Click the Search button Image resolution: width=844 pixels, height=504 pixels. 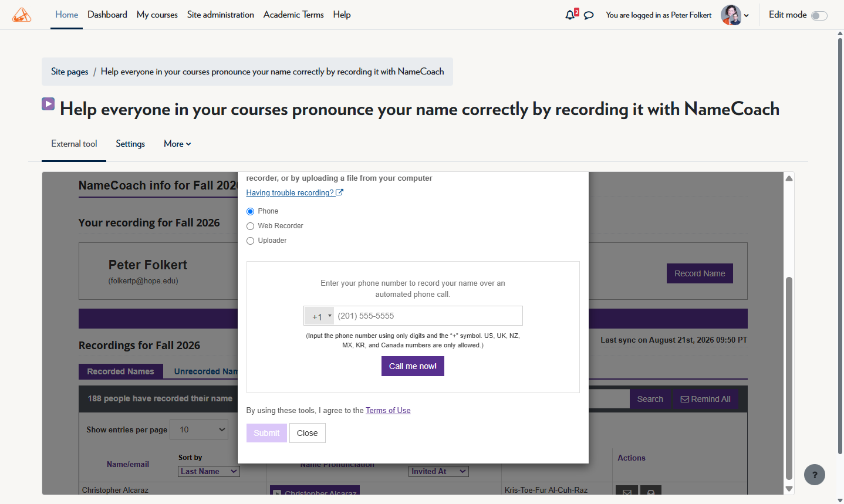(x=650, y=399)
